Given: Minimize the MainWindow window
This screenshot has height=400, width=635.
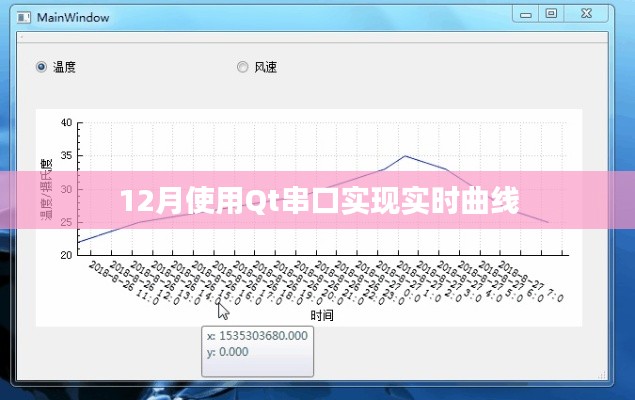Looking at the screenshot, I should point(526,14).
